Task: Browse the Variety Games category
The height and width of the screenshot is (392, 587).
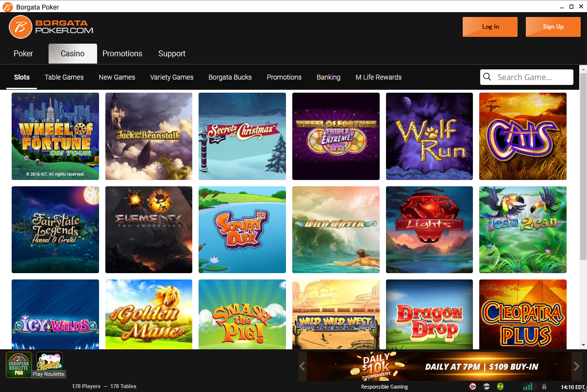Action: [172, 77]
